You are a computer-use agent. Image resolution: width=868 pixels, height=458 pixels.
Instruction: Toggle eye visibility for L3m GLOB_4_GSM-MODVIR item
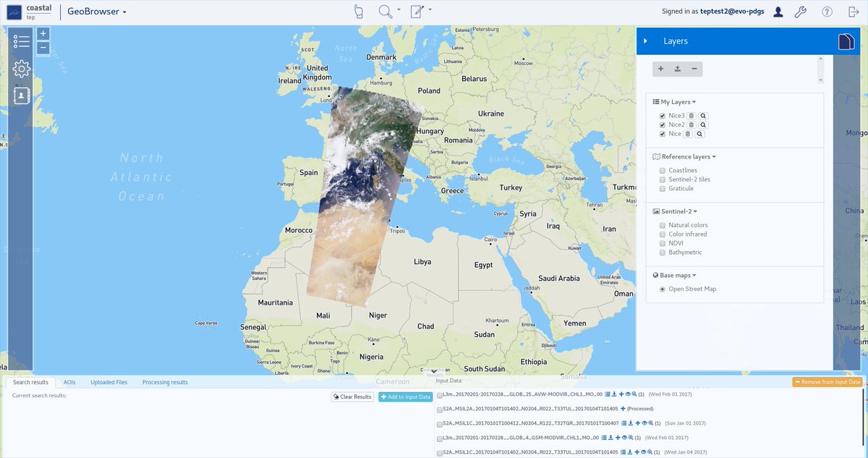(624, 438)
